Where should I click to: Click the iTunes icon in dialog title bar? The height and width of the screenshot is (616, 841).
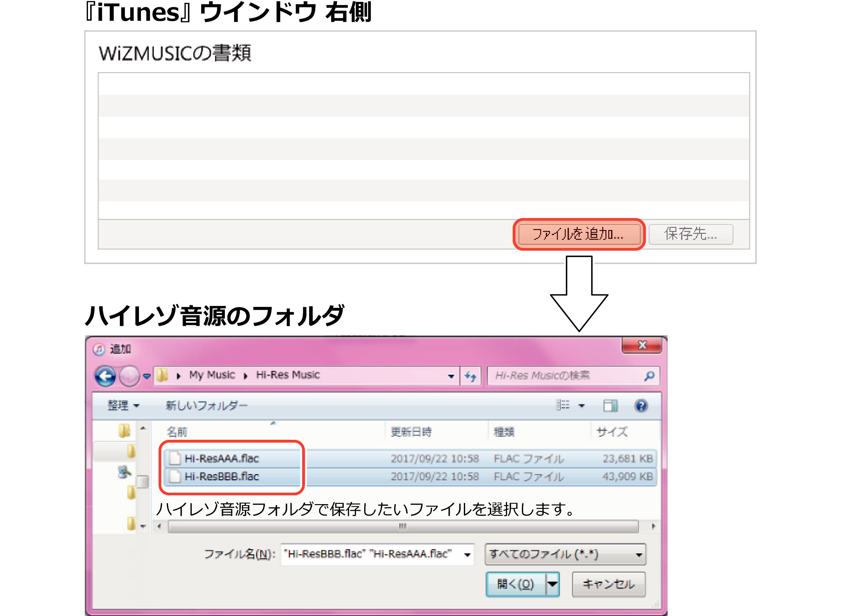click(x=98, y=349)
